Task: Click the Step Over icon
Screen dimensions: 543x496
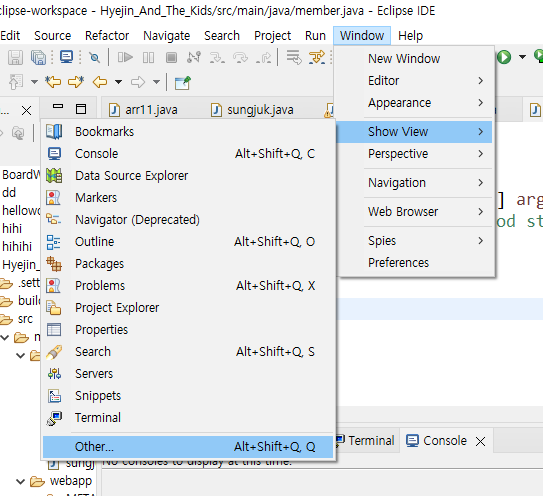Action: click(240, 57)
